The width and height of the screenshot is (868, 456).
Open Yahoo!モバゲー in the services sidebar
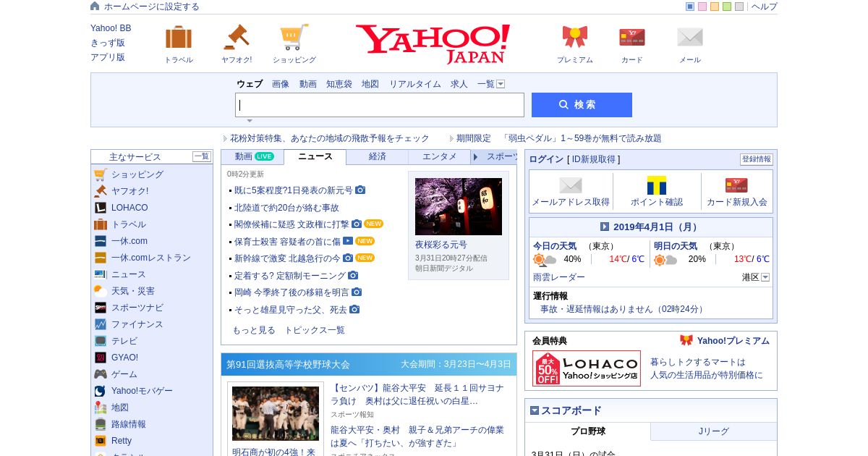click(x=142, y=391)
